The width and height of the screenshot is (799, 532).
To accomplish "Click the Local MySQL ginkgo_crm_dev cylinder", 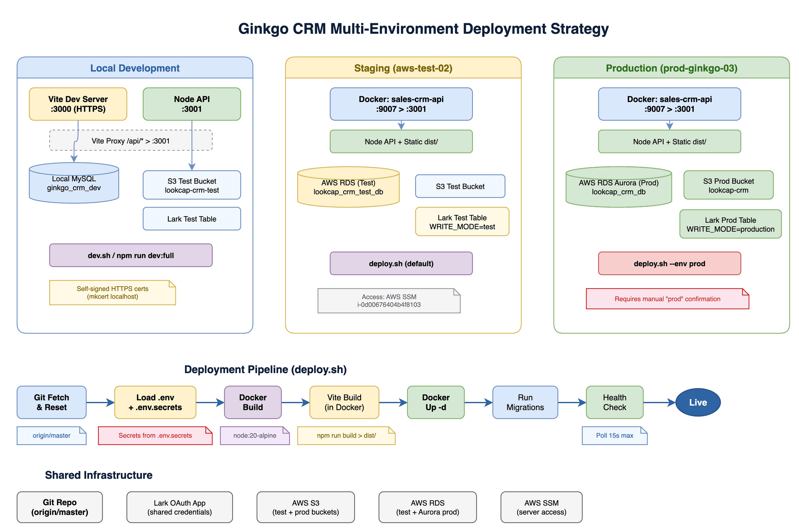I will click(x=74, y=183).
